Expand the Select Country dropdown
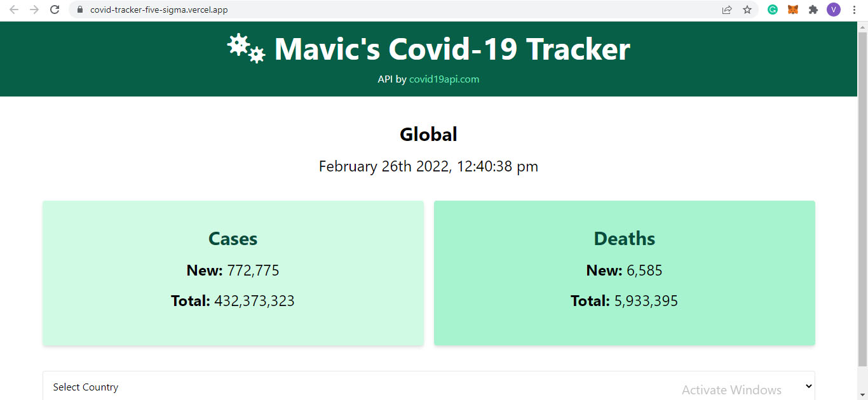Image resolution: width=868 pixels, height=400 pixels. [x=429, y=386]
